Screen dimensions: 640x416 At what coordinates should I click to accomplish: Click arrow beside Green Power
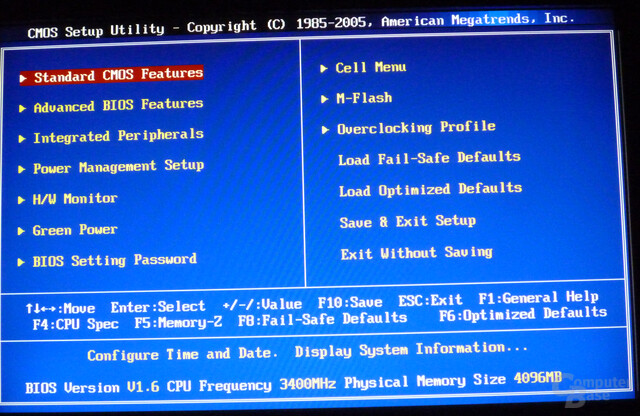[21, 231]
